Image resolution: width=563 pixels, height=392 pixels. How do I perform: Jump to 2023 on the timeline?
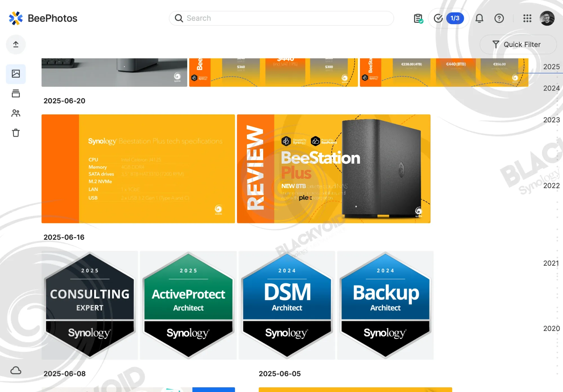coord(551,120)
